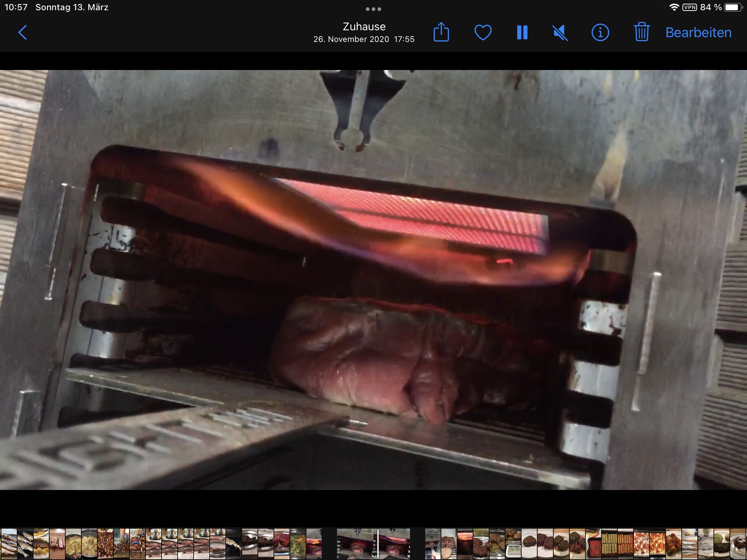Open the sliced steak on white plate thumbnail

tap(545, 544)
